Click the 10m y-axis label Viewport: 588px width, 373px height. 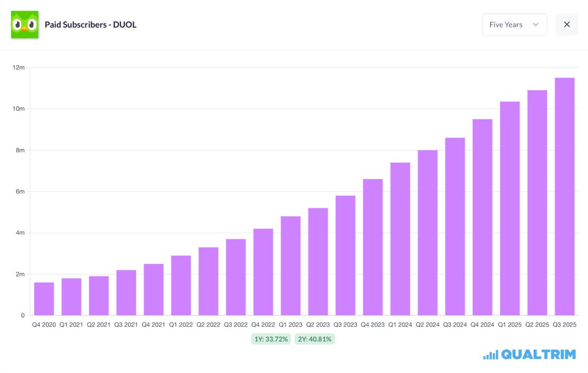pos(19,108)
